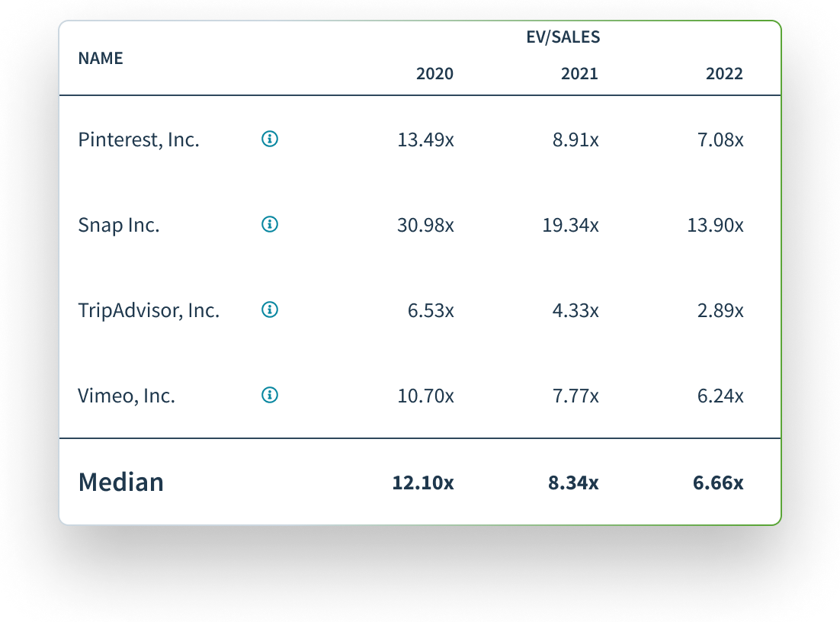Show info for Vimeo, Inc. via icon

(x=270, y=395)
